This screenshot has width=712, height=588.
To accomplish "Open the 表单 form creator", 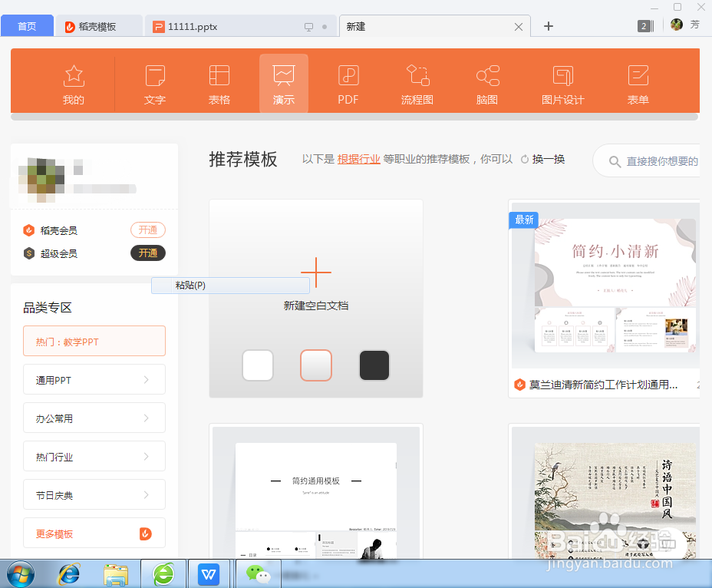I will coord(638,82).
